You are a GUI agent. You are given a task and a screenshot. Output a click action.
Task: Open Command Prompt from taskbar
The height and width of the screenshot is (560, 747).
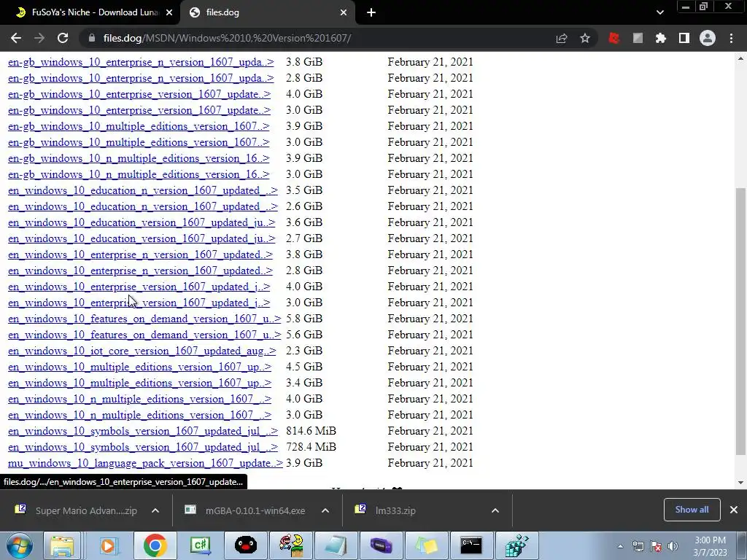pos(471,545)
